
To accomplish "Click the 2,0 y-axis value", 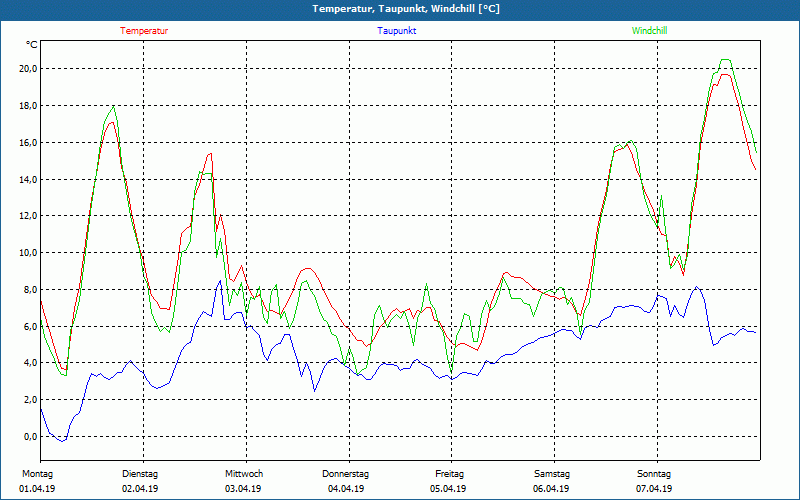I will (x=30, y=399).
